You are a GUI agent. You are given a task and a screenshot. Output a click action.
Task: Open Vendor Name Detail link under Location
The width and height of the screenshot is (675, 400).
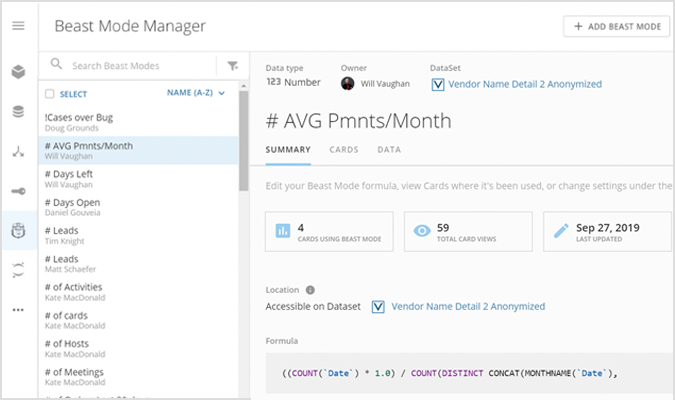[x=468, y=307]
